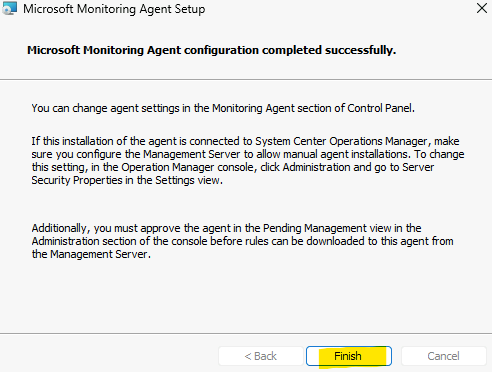Viewport: 492px width, 372px height.
Task: Click the System Center Operations Manager text
Action: [341, 141]
